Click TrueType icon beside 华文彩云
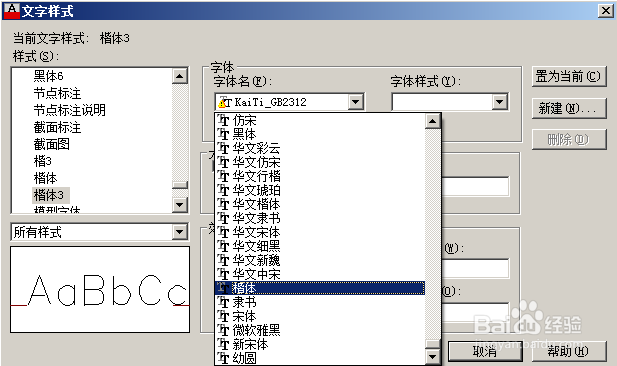 [x=223, y=148]
